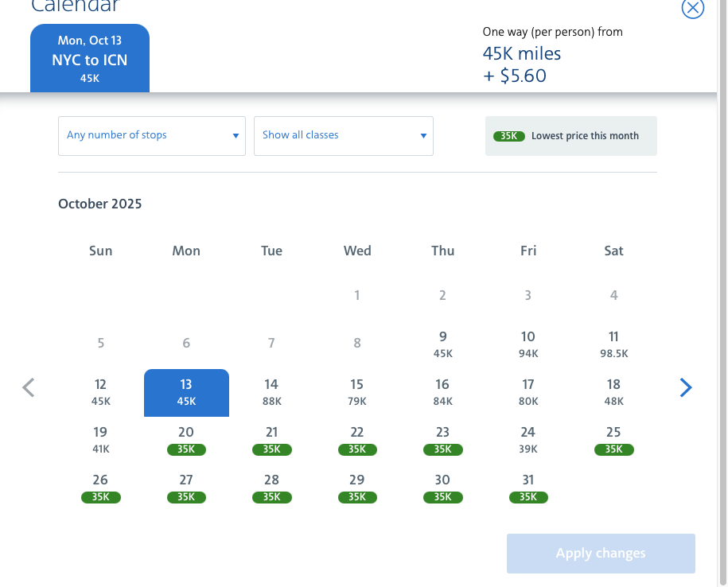Image resolution: width=728 pixels, height=587 pixels.
Task: Click the Apply changes button
Action: [x=601, y=554]
